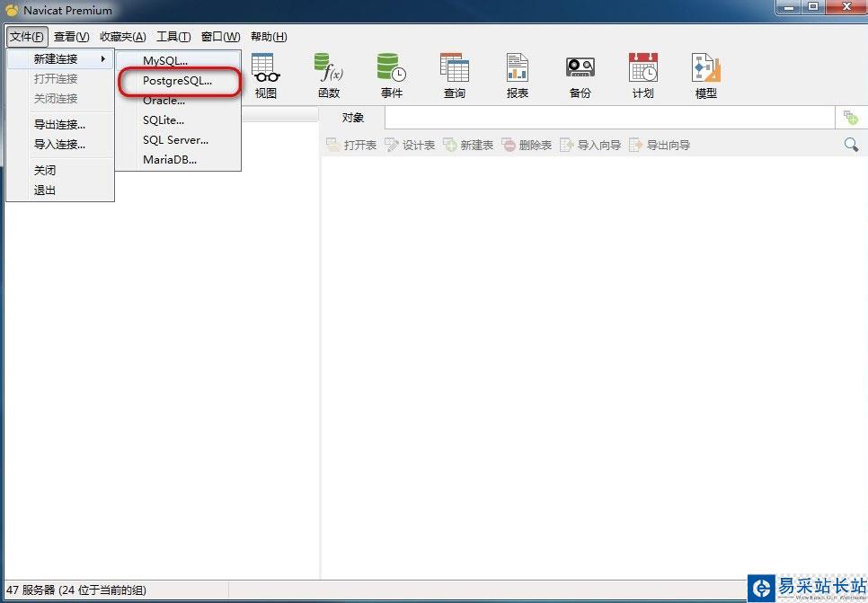
Task: Select PostgreSQL... connection type
Action: pos(178,80)
